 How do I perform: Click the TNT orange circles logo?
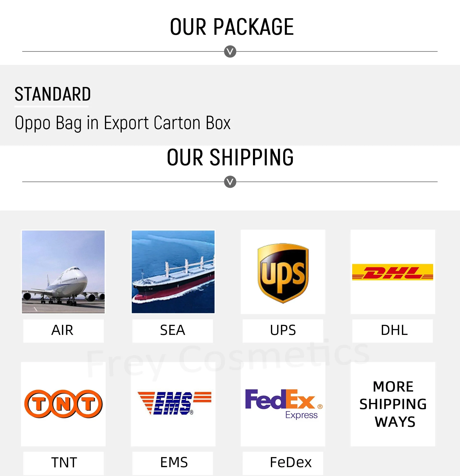point(63,404)
